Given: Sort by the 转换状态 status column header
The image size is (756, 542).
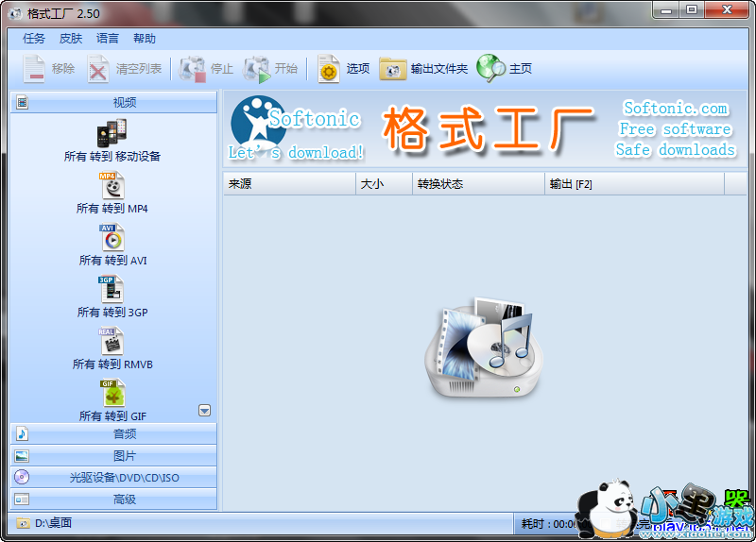Looking at the screenshot, I should tap(479, 184).
